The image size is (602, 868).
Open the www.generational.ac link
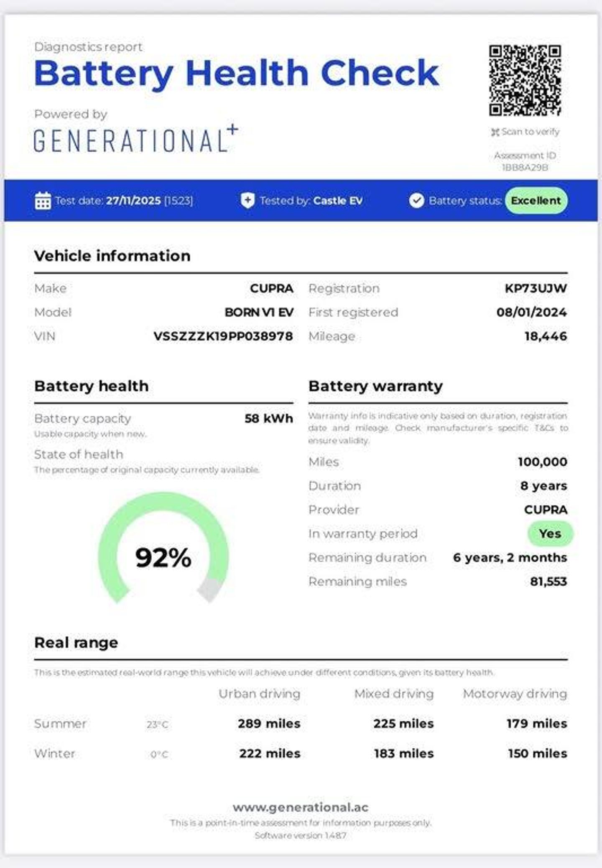coord(301,807)
